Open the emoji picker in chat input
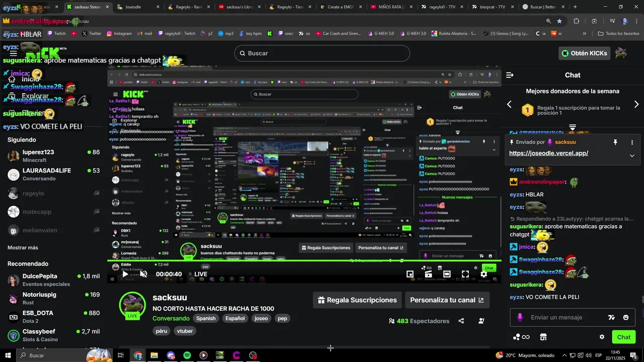 coord(626,317)
